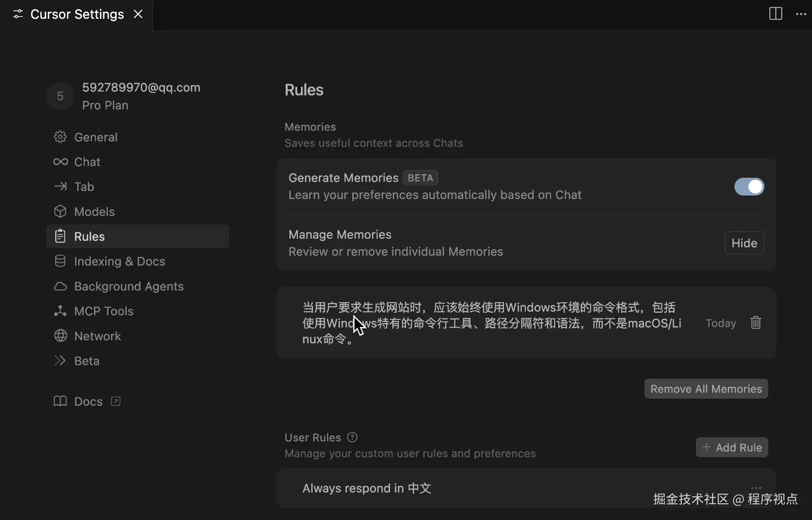812x520 pixels.
Task: Click the Generate Memories label
Action: tap(343, 178)
